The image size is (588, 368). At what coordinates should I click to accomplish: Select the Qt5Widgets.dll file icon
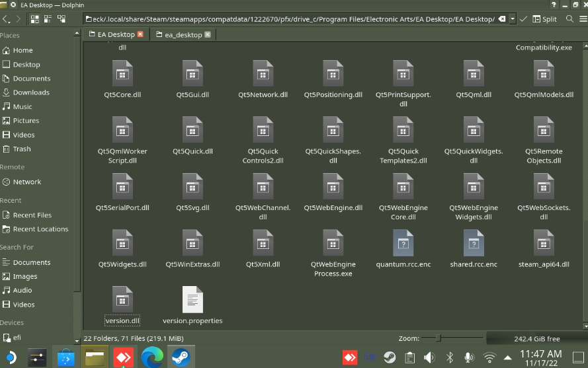[122, 243]
